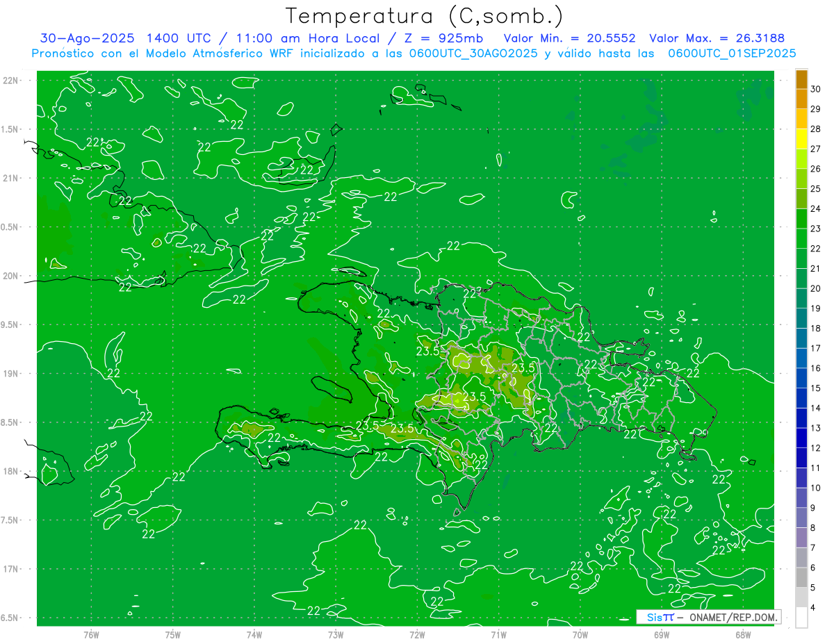The width and height of the screenshot is (834, 644).
Task: Click the title "Temperatura (C,somb.)"
Action: click(424, 16)
